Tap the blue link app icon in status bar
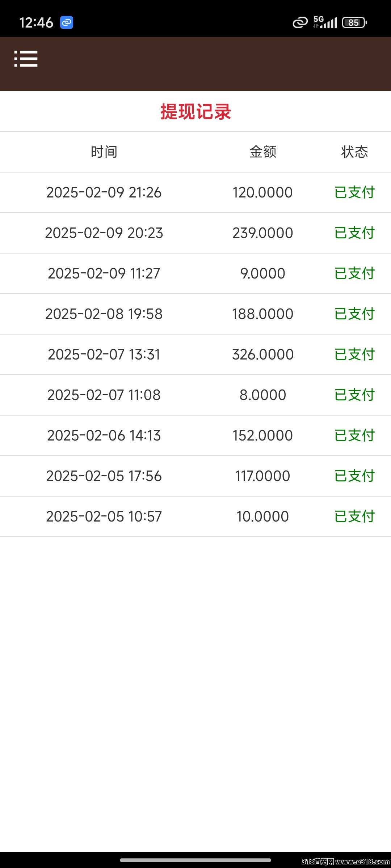The image size is (391, 868). pos(67,22)
